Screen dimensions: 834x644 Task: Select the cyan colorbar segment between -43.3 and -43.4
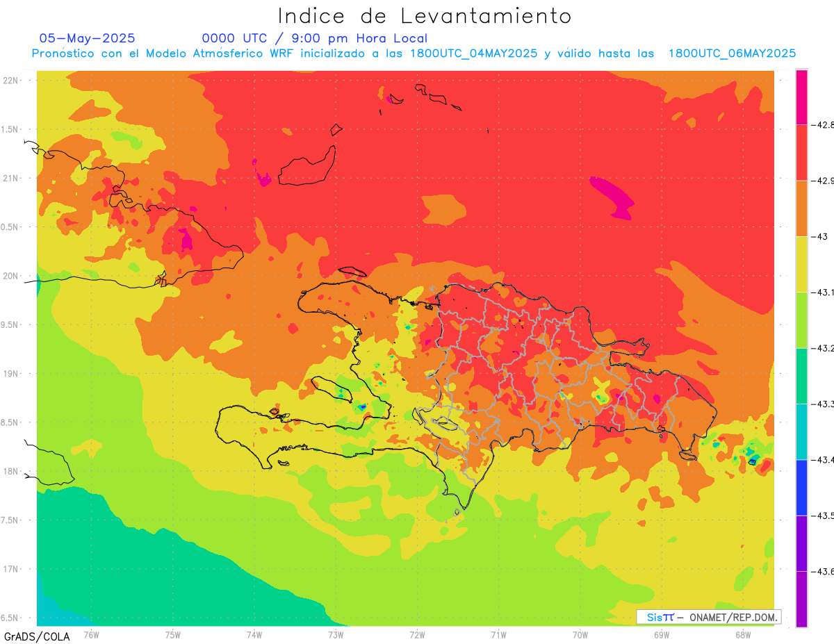[x=801, y=432]
